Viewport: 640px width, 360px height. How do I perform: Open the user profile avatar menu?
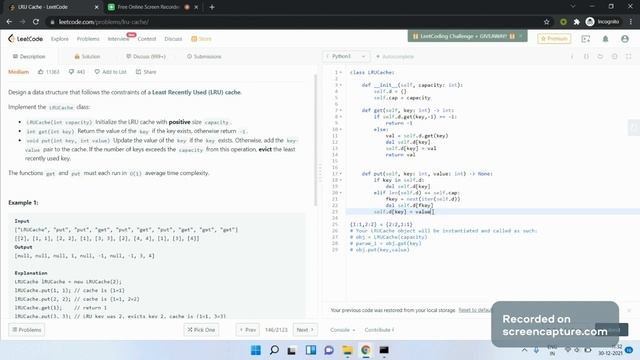tap(625, 39)
